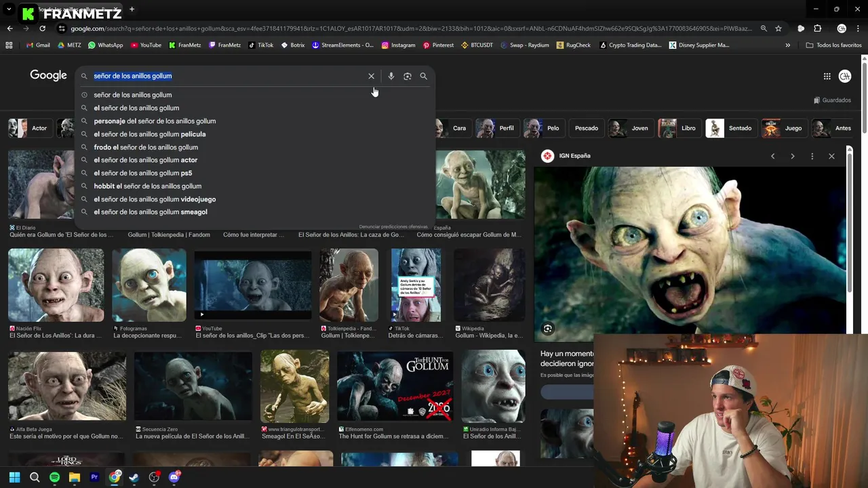
Task: Click Denunciar predicciones ofensivas link
Action: [393, 226]
